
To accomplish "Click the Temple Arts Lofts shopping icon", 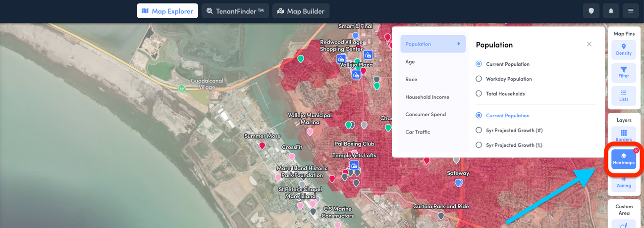I will pos(354,165).
